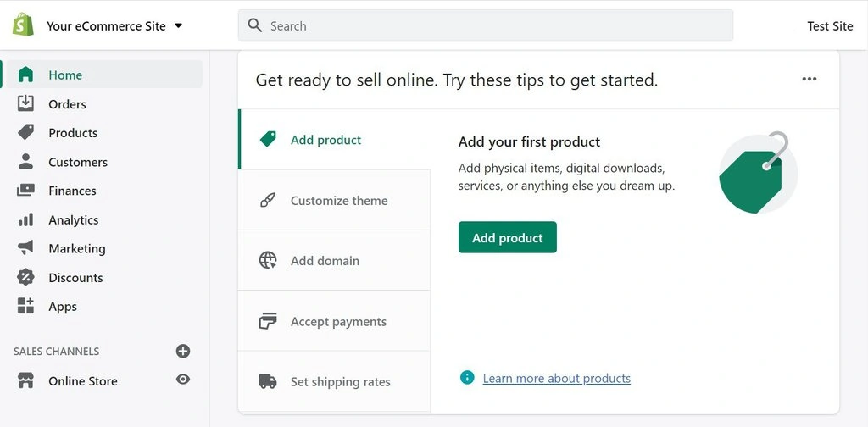Select the Customers person icon
Screen dimensions: 868x427
click(x=25, y=162)
